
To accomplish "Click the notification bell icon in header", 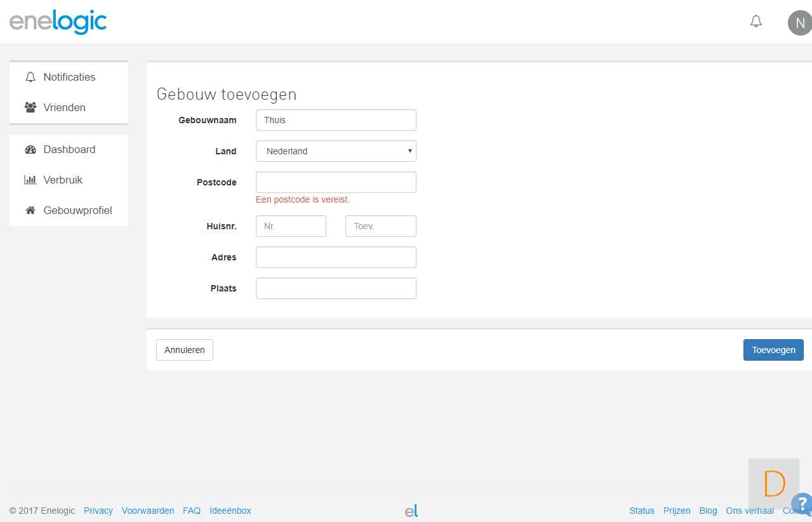I will (x=755, y=22).
